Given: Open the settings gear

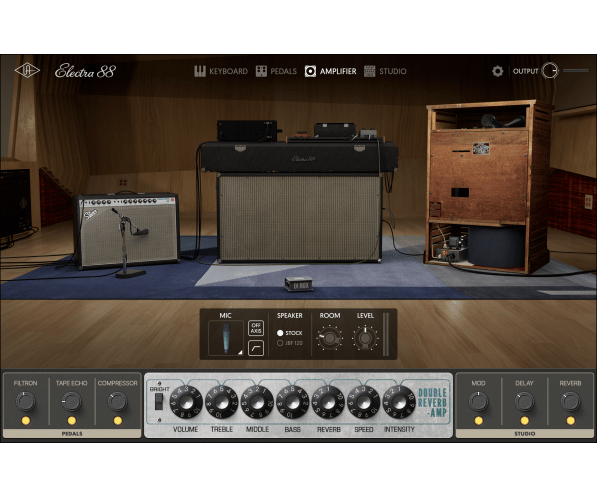Looking at the screenshot, I should click(x=497, y=71).
